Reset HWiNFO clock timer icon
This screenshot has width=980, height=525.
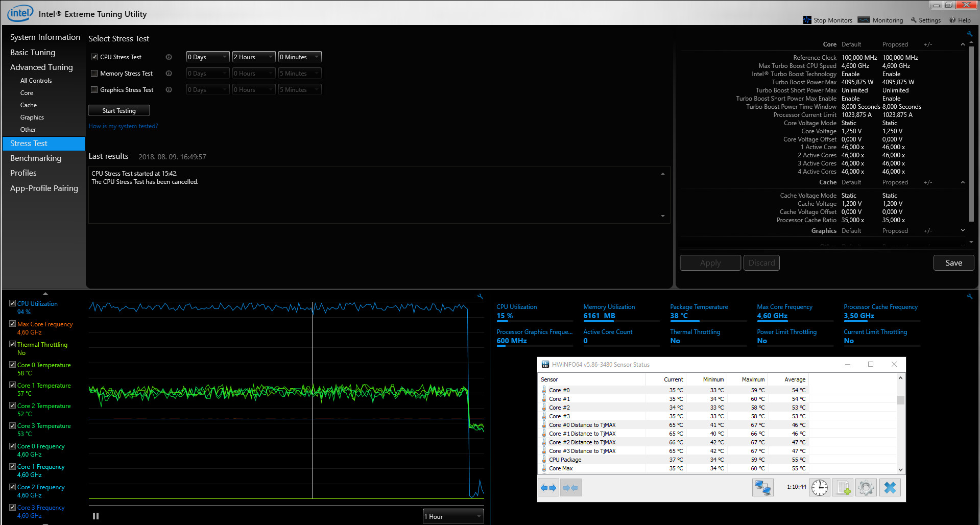click(820, 488)
